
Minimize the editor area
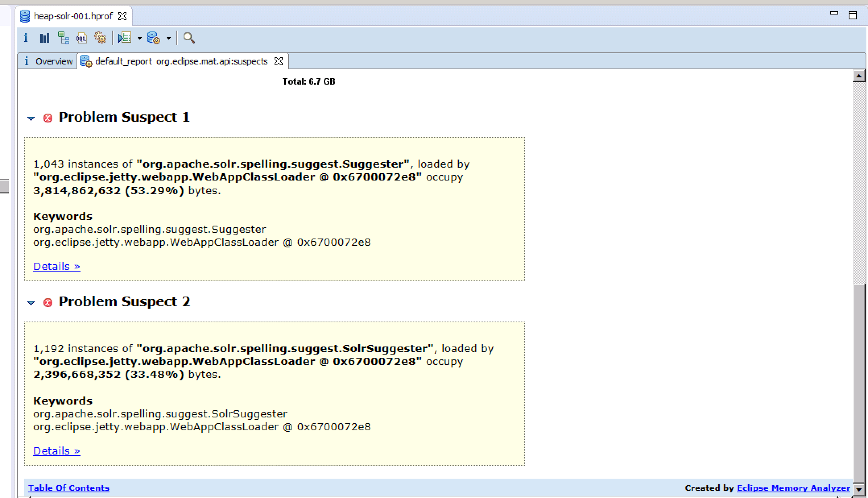pos(834,14)
